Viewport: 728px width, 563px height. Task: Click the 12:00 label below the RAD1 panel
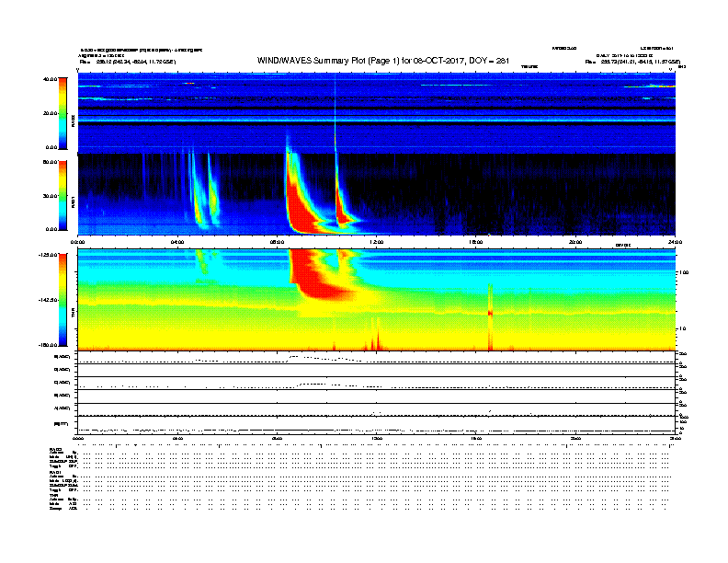[376, 242]
